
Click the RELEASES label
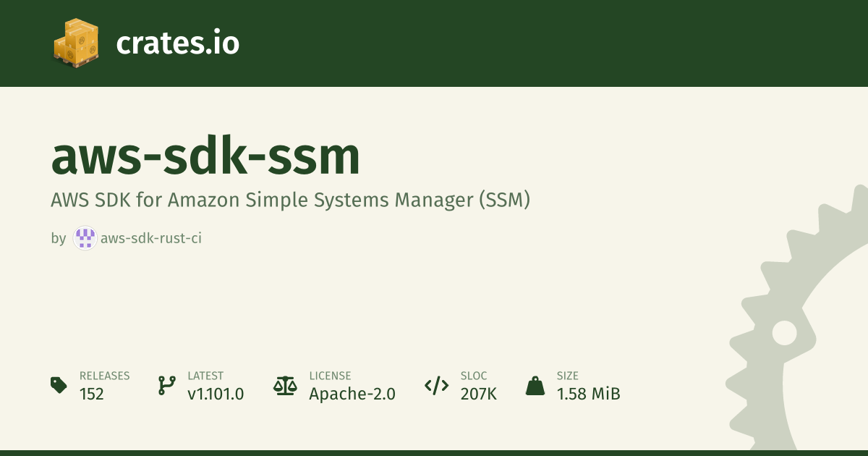pyautogui.click(x=104, y=376)
